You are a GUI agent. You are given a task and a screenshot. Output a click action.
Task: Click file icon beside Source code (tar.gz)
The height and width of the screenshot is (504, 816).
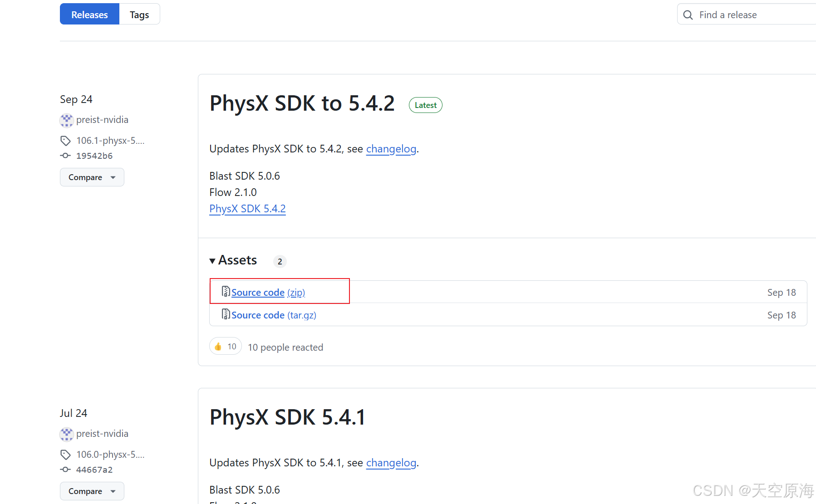(226, 314)
